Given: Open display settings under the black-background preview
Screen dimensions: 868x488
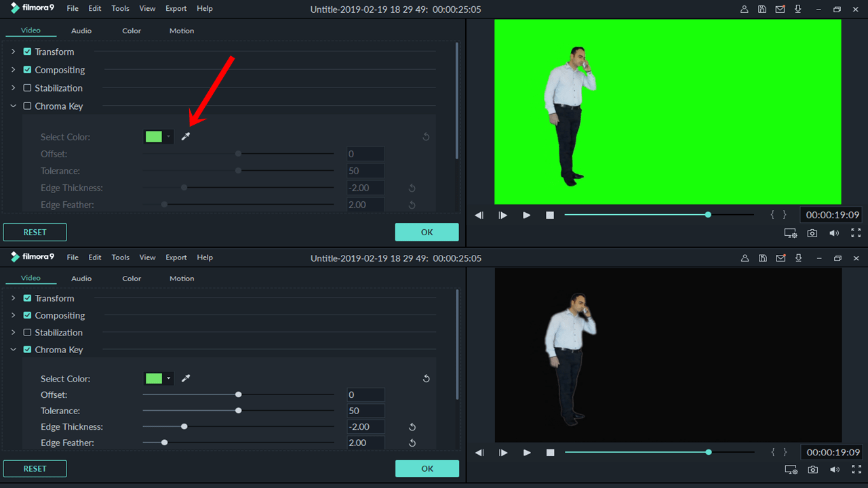Looking at the screenshot, I should 791,470.
